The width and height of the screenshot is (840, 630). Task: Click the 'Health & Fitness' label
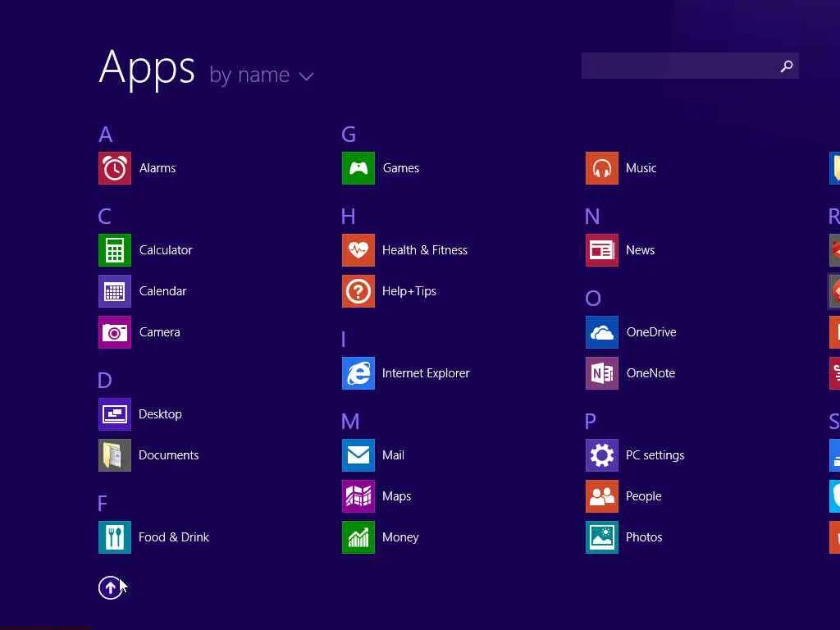click(425, 250)
